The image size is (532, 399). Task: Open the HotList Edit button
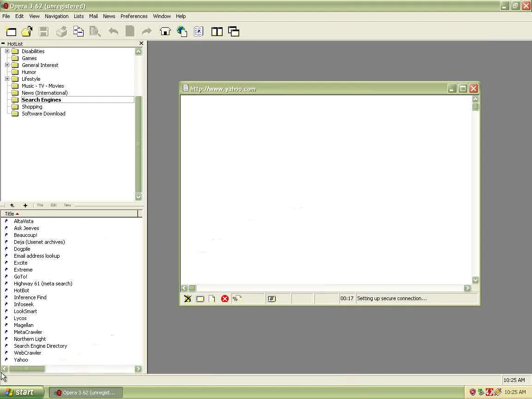[x=53, y=205]
